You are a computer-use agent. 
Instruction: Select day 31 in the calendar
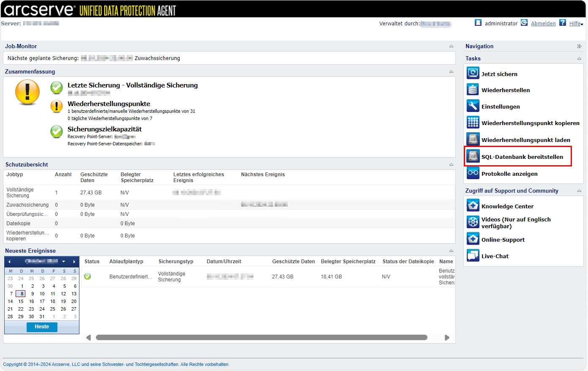(x=42, y=316)
